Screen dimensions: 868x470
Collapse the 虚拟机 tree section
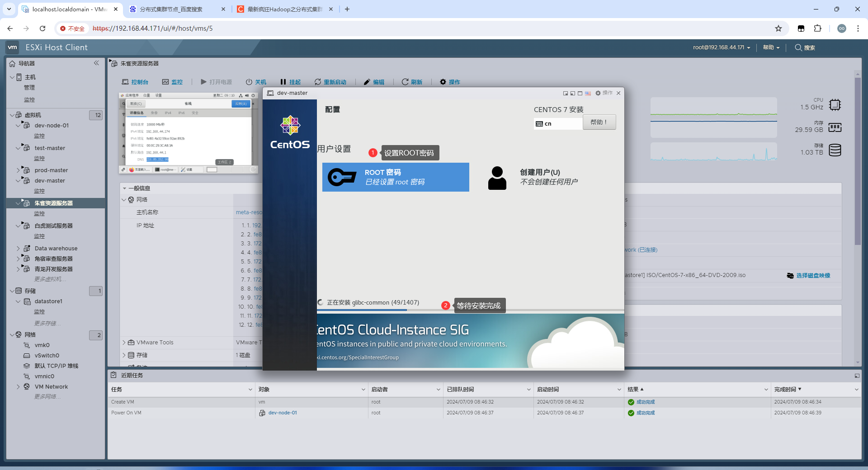point(12,115)
